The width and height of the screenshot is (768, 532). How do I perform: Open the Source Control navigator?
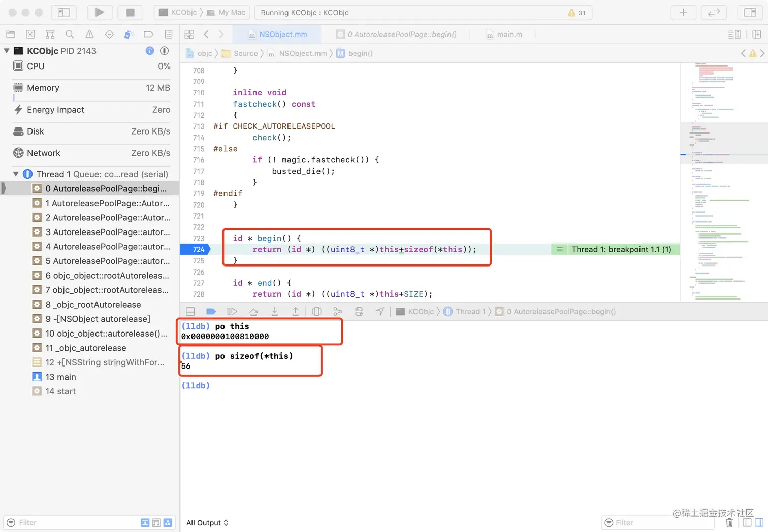(30, 35)
